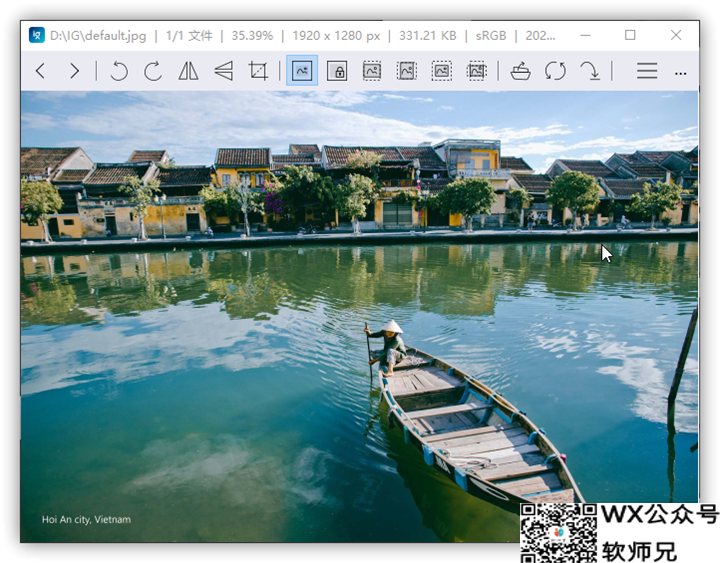The image size is (720, 563).
Task: Click the displayed Hoi An photo
Action: click(359, 316)
